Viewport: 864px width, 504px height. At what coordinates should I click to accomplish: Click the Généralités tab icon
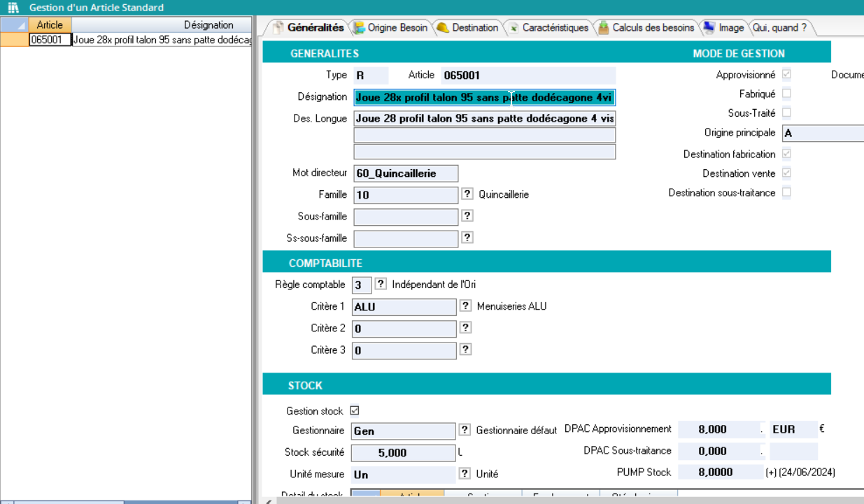click(x=278, y=28)
